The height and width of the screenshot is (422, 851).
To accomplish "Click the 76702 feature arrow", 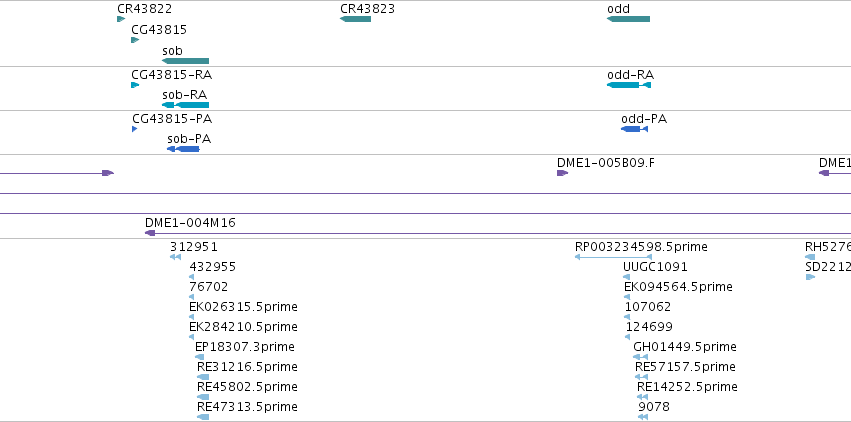I will (191, 297).
